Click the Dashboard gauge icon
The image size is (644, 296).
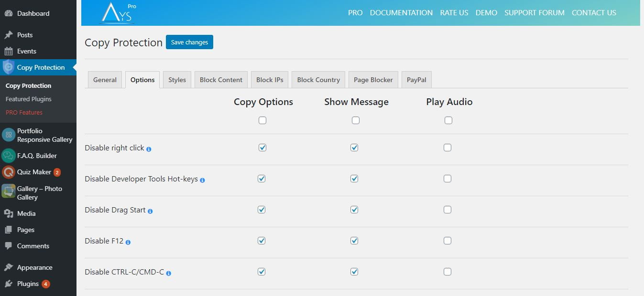[x=9, y=13]
